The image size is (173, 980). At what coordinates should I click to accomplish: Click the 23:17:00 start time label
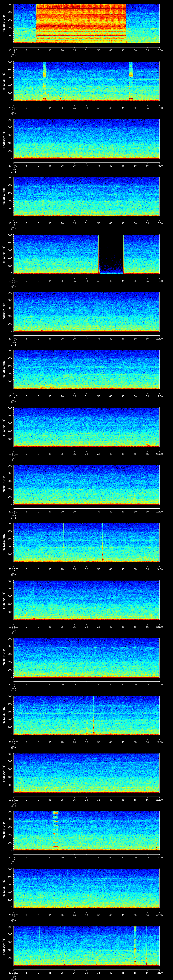13,223
